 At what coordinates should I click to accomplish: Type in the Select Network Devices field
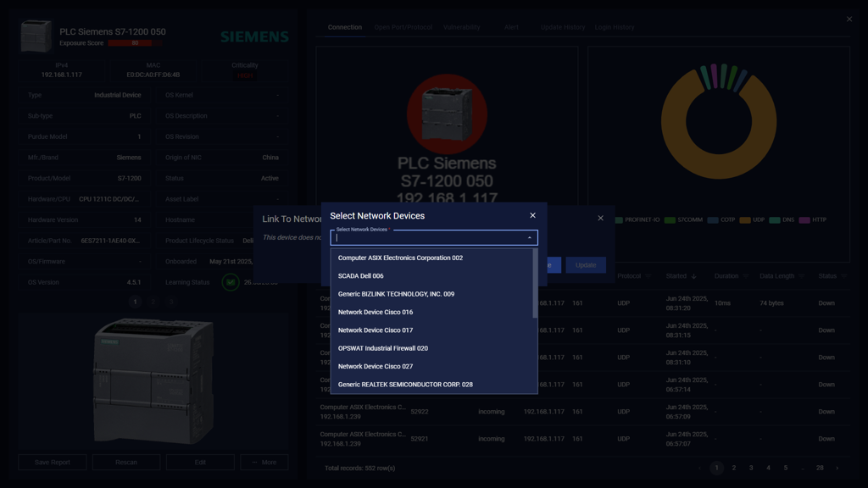[x=428, y=238]
